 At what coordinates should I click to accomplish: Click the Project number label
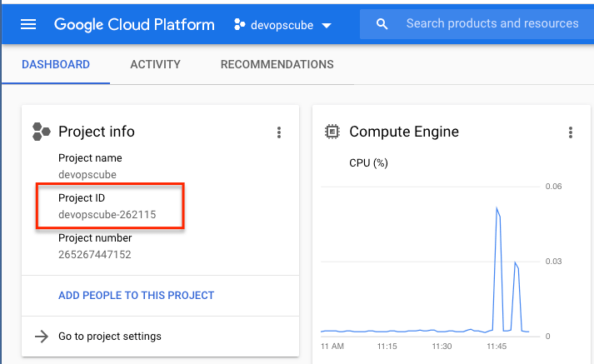coord(95,238)
